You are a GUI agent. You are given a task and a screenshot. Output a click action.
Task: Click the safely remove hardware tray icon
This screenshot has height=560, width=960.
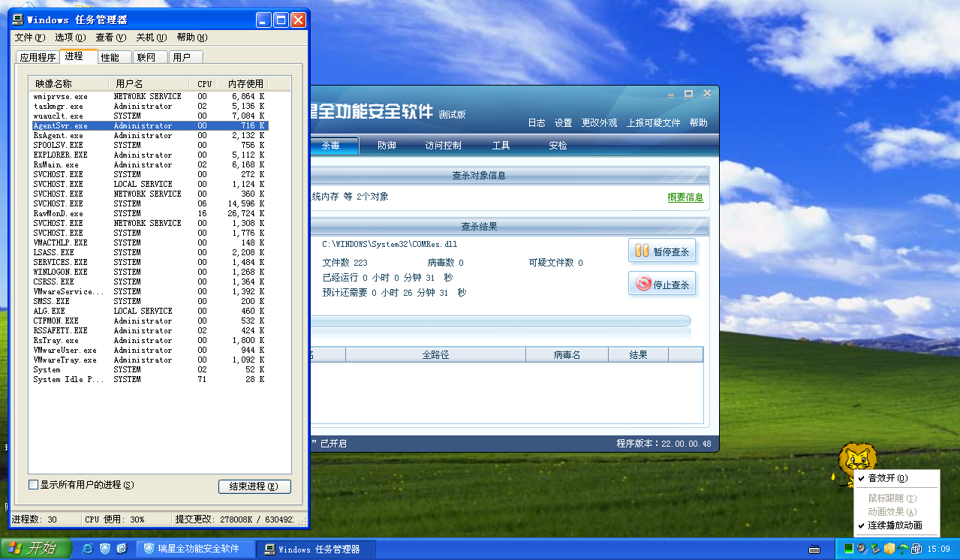click(x=875, y=549)
